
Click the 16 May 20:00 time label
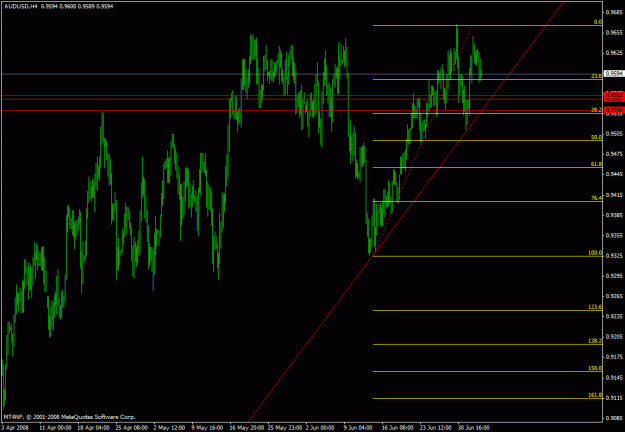click(248, 428)
